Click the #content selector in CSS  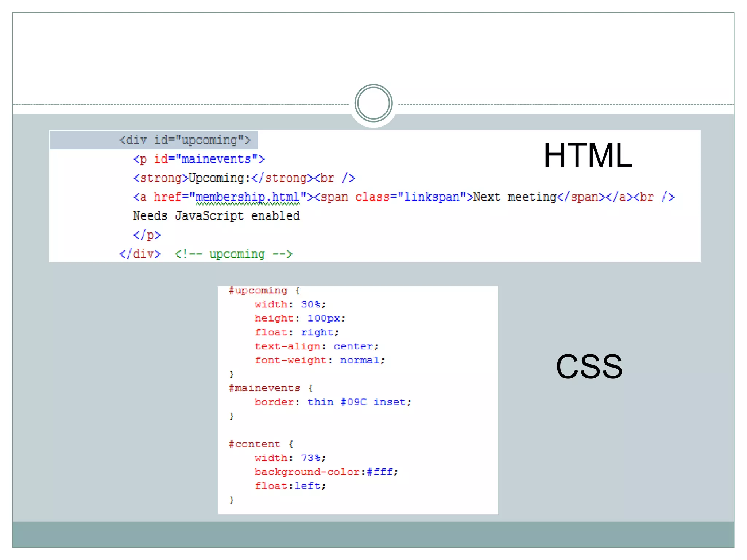[255, 444]
